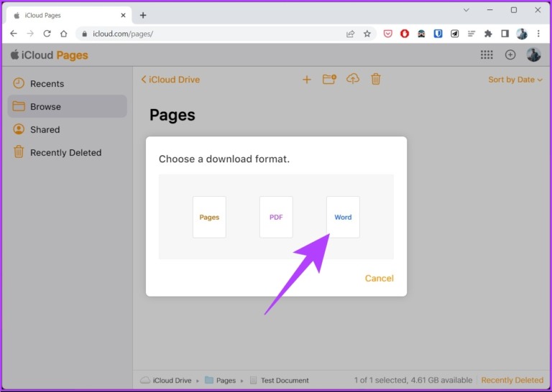Open Recently Deleted in the sidebar

click(x=67, y=153)
